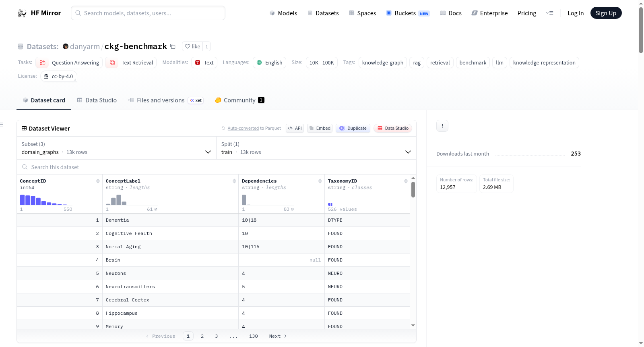Screen dimensions: 644x347
Task: Open Buckets page
Action: pyautogui.click(x=408, y=13)
